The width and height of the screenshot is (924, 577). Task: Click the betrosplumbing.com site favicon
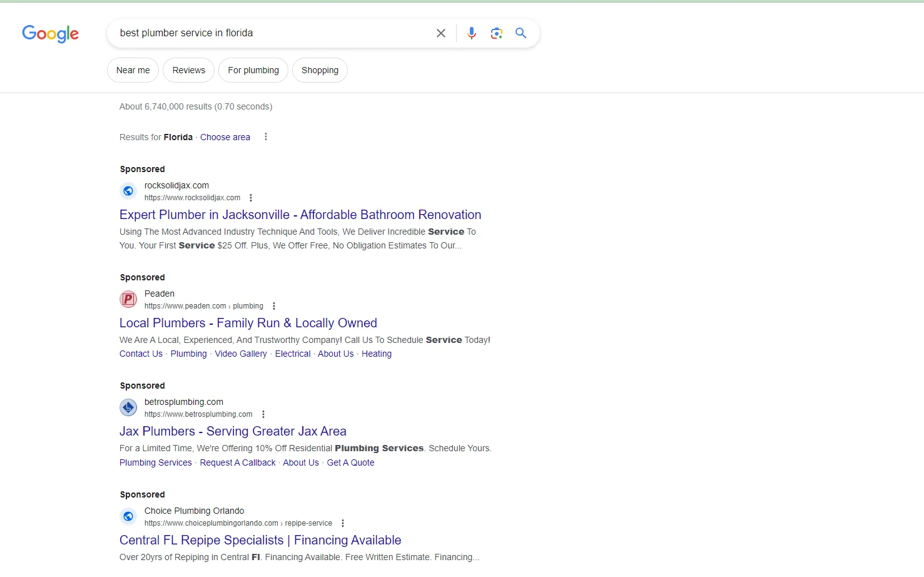pyautogui.click(x=128, y=407)
